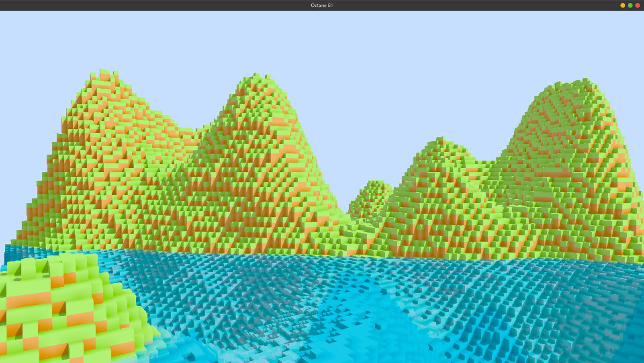Click the yellow minimize window button
Screen dimensions: 644x363
(623, 5)
